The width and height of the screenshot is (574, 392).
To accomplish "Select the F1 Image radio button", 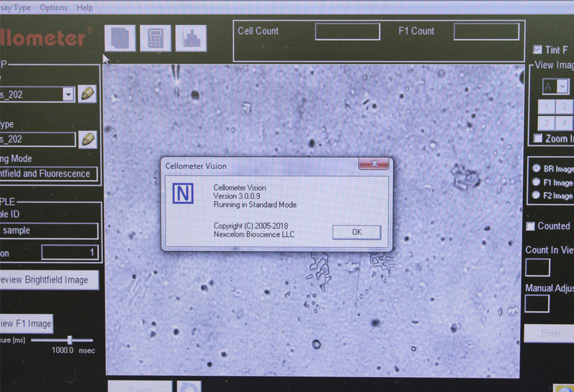I will (x=536, y=182).
